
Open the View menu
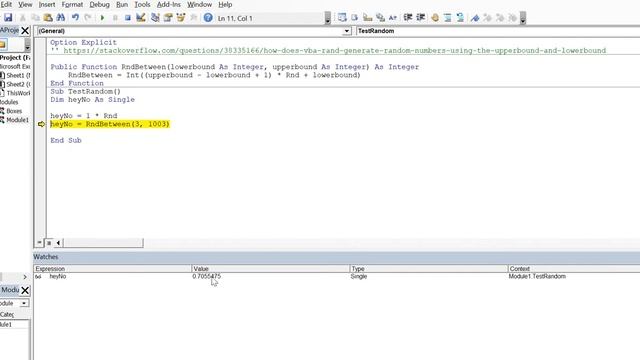[x=25, y=4]
